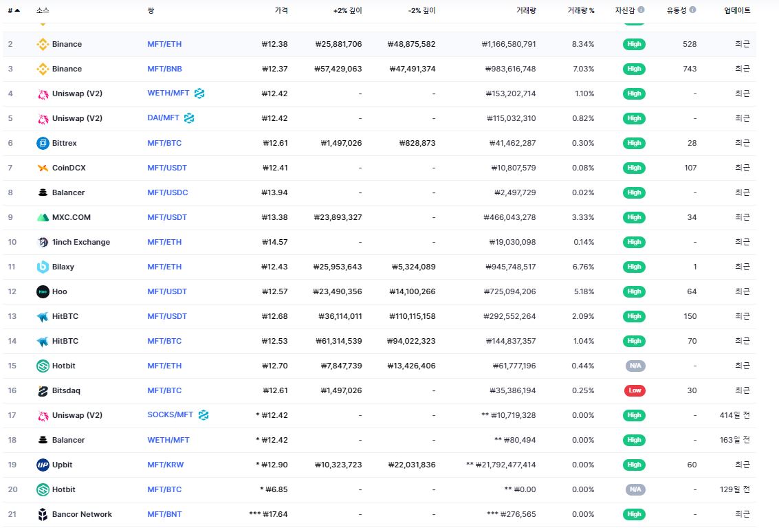
Task: Sort table by 거래량 % header
Action: tap(581, 10)
